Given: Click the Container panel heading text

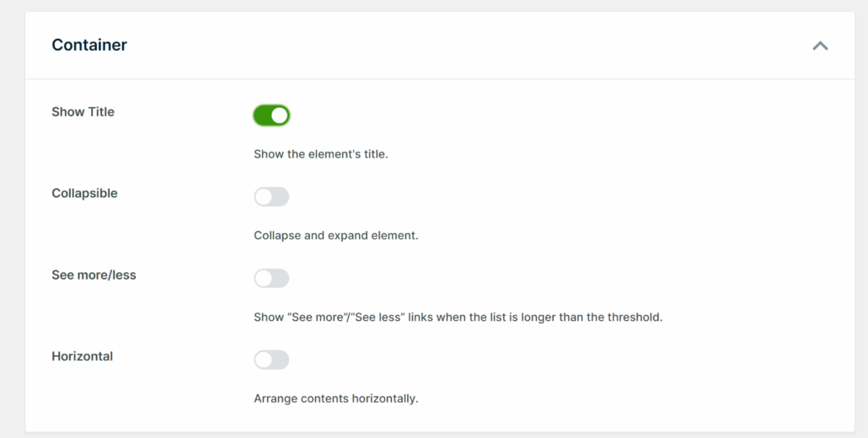Looking at the screenshot, I should pos(89,45).
